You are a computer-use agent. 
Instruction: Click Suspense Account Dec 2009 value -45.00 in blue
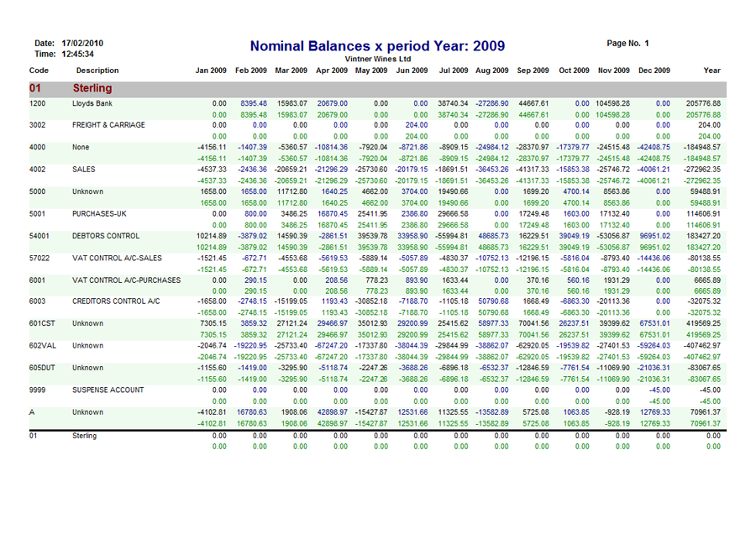[659, 390]
